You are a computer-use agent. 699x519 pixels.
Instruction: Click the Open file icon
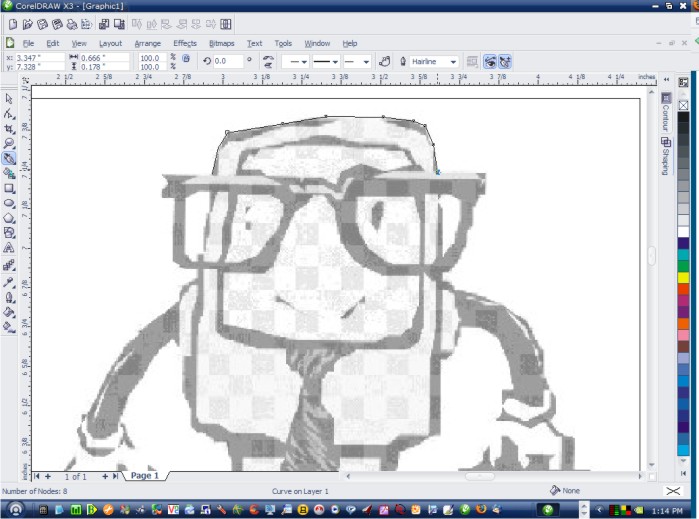point(28,24)
